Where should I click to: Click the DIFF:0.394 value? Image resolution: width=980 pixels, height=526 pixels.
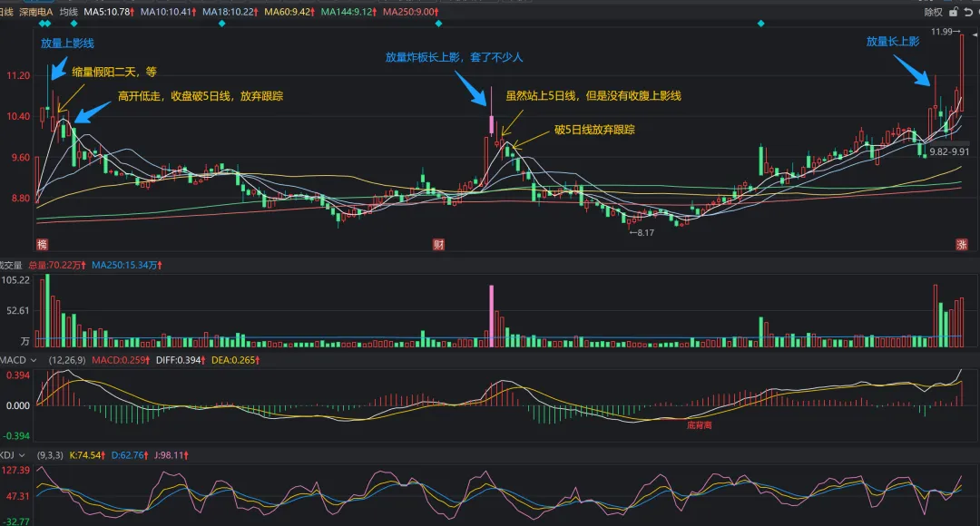pos(181,360)
